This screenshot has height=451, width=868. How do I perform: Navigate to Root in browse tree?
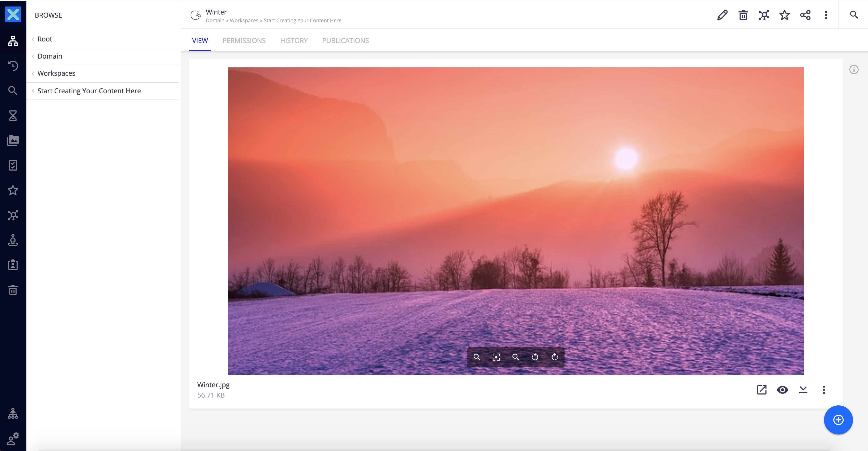[45, 39]
